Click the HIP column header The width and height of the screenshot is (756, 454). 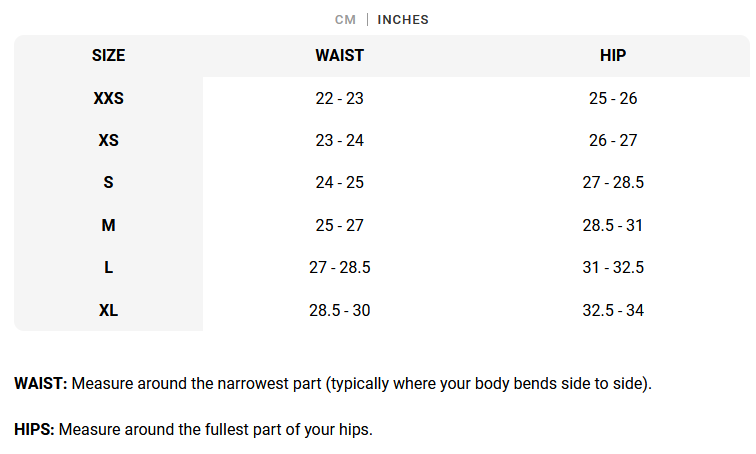(x=613, y=56)
